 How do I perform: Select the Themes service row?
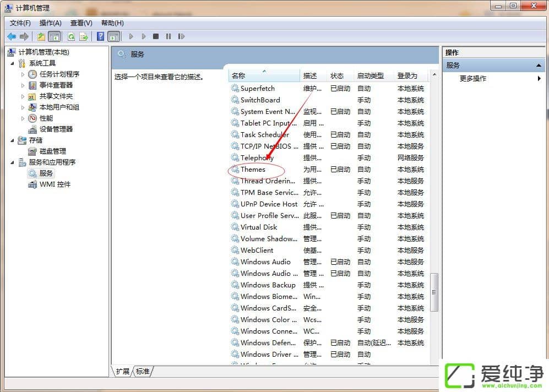(254, 169)
